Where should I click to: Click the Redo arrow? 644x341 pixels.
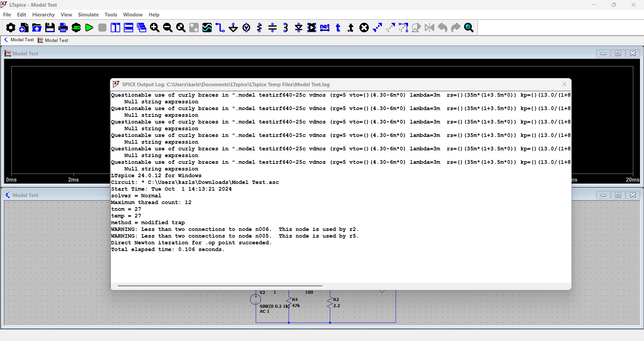tap(456, 28)
